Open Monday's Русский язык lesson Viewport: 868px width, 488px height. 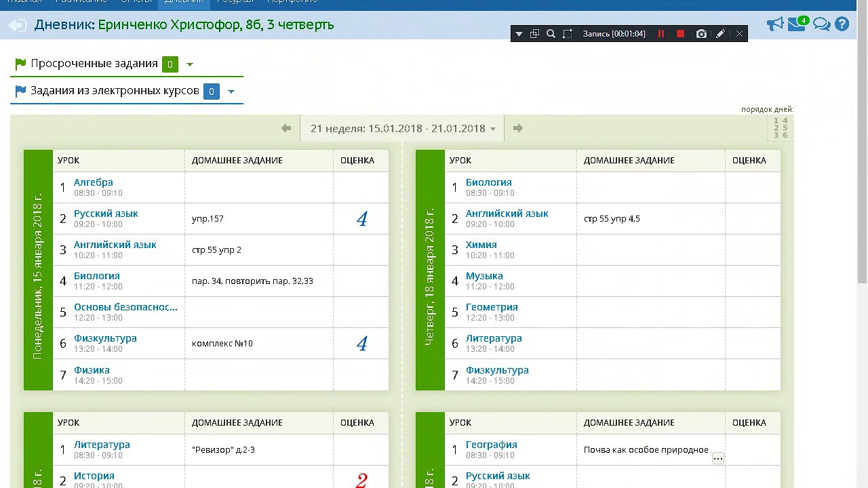click(106, 213)
